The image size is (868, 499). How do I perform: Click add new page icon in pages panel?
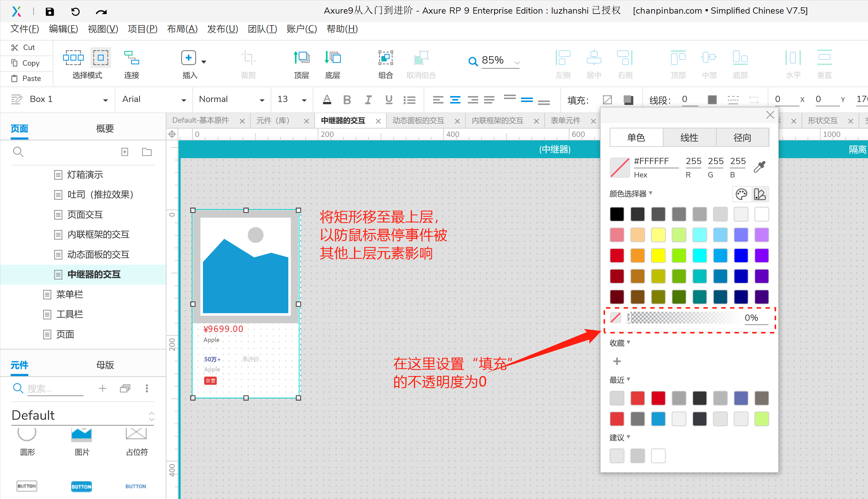tap(125, 152)
